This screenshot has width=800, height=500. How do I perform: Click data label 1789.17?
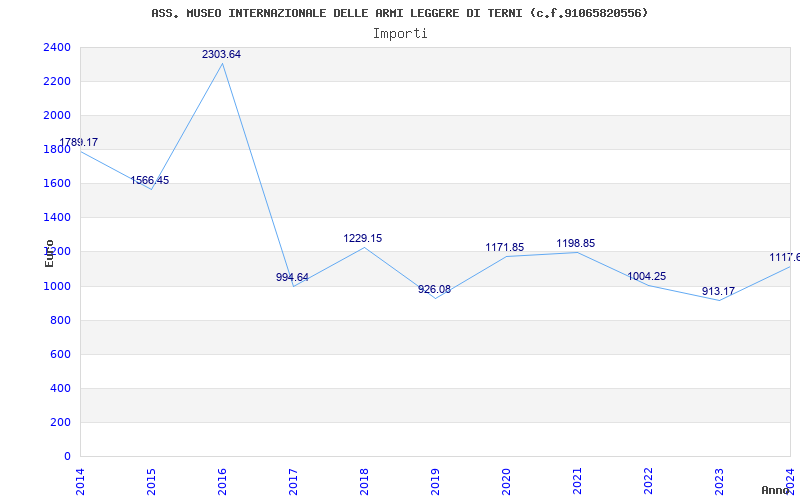[79, 142]
